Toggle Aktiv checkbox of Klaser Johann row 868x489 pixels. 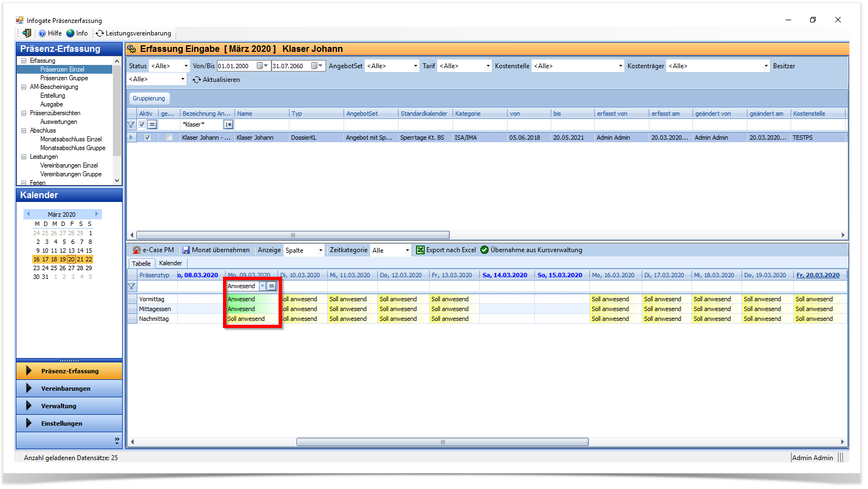tap(147, 138)
